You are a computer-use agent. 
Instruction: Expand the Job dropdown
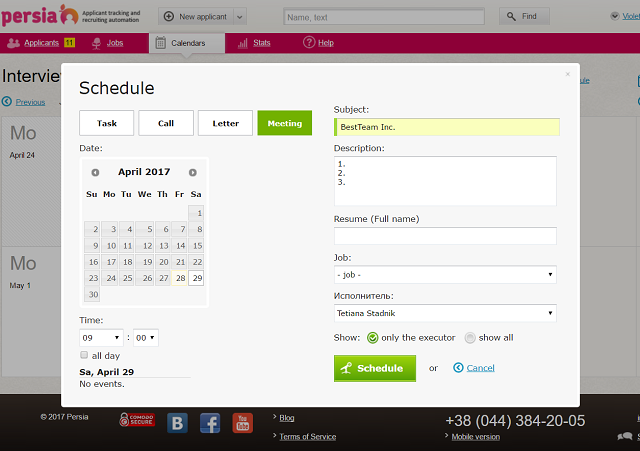click(445, 275)
